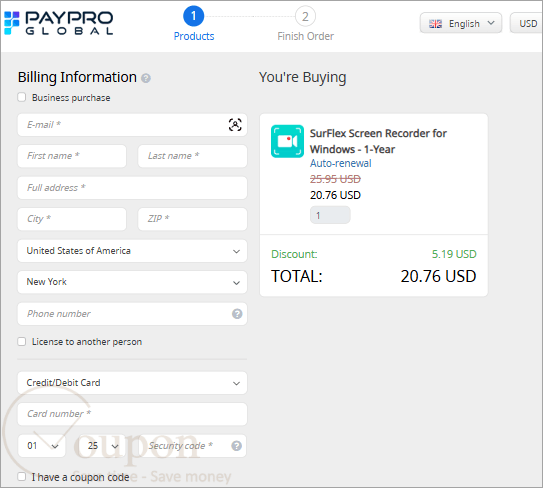Viewport: 543px width, 488px height.
Task: Check I have a coupon code
Action: pos(22,477)
